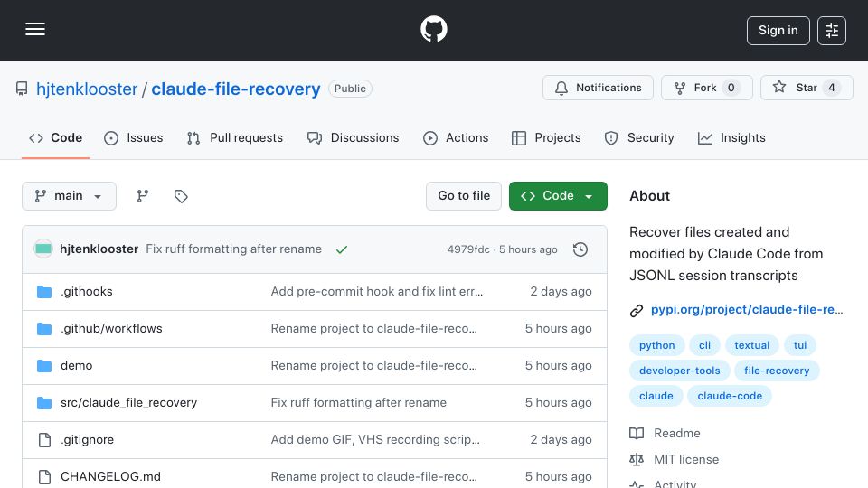This screenshot has width=868, height=488.
Task: Open the src/claude_file_recovery folder
Action: click(129, 403)
